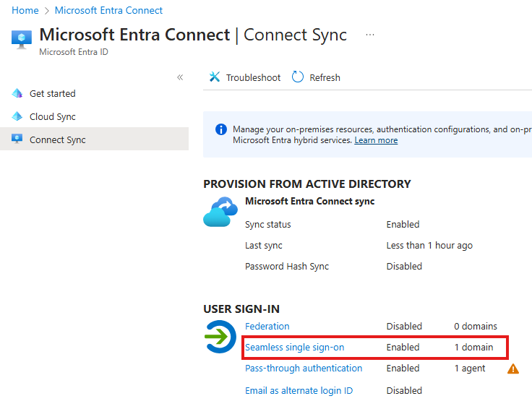This screenshot has width=532, height=409.
Task: Select Get started in the sidebar
Action: [x=53, y=93]
